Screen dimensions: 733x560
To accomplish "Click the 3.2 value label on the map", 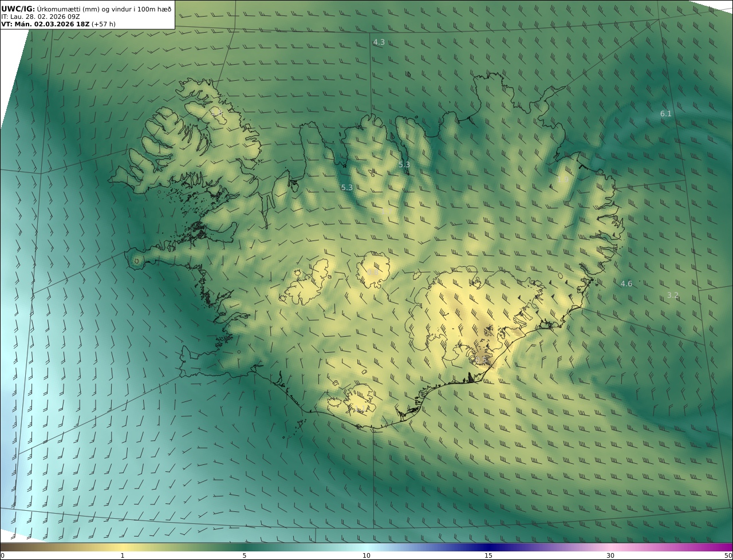I will (672, 295).
